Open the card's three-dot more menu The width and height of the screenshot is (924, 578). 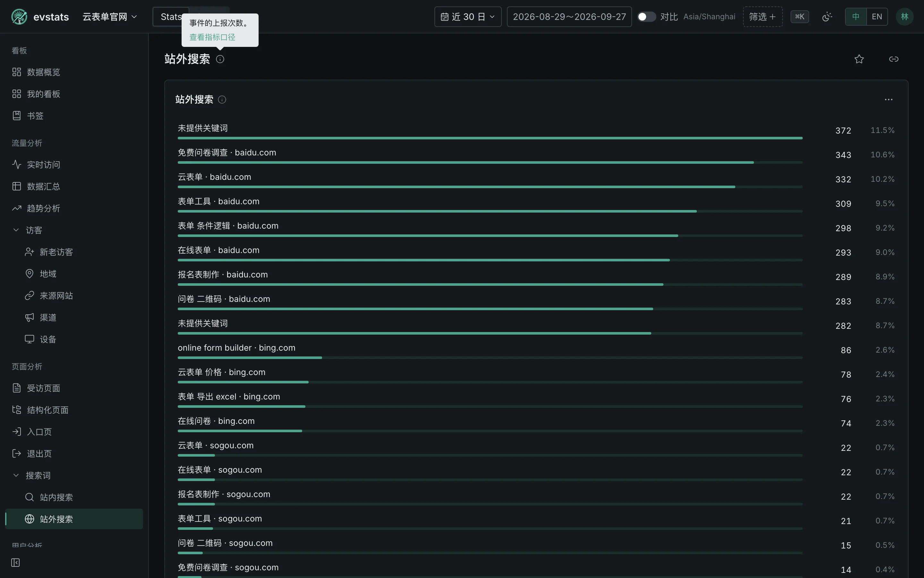(888, 100)
